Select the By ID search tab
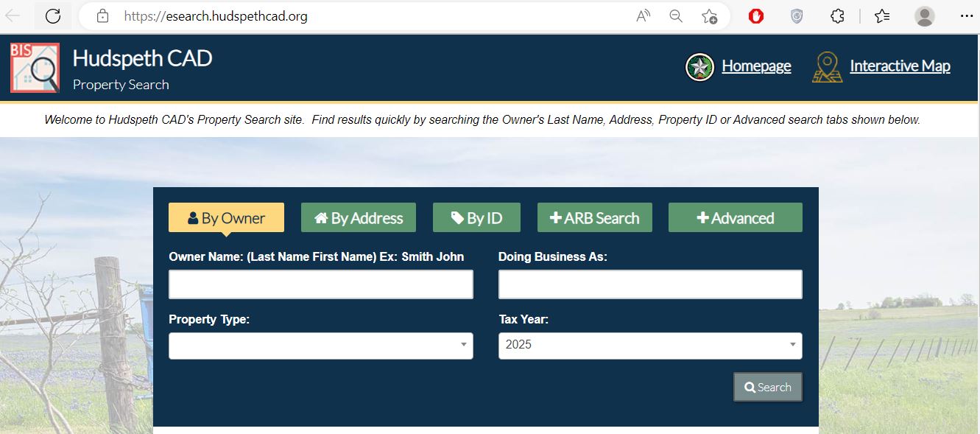Screen dimensions: 980x434 pos(476,218)
